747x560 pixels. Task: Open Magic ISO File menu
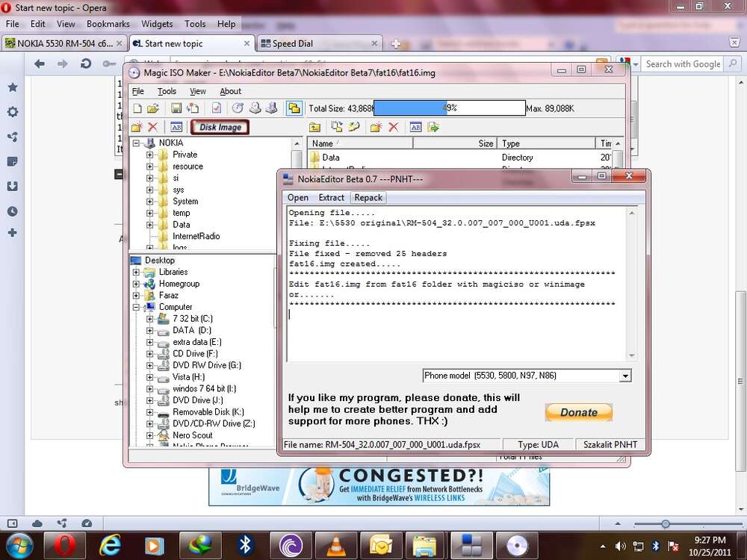point(138,91)
